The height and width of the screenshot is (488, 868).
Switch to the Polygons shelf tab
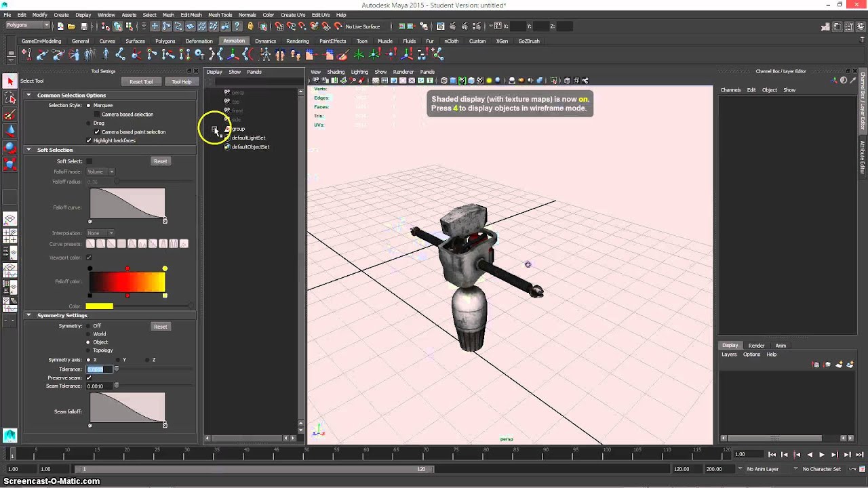coord(165,41)
